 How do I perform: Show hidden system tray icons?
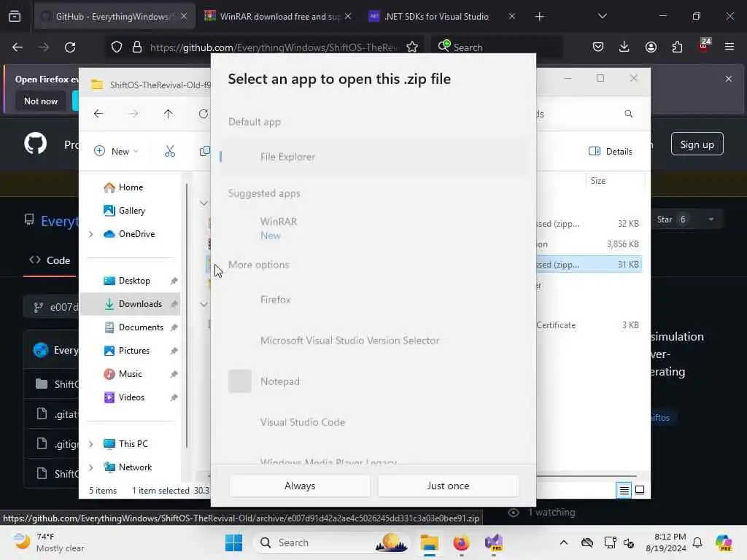[564, 542]
